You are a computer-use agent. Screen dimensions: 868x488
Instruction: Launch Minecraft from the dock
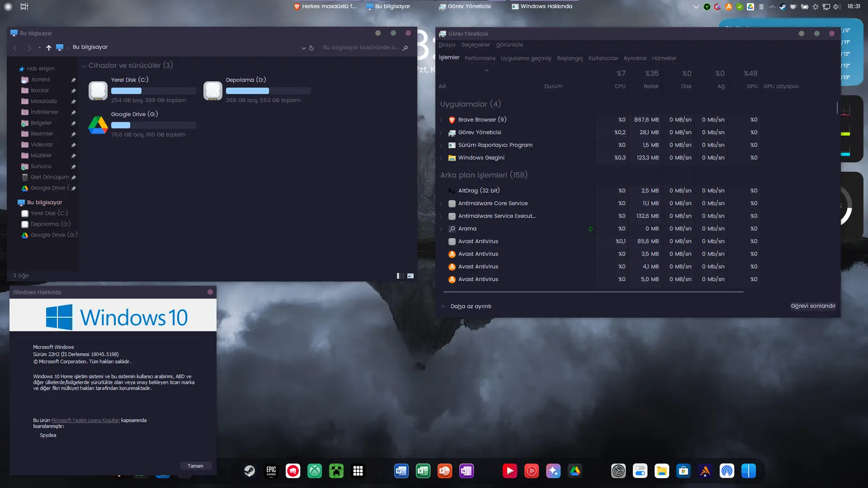click(x=336, y=471)
